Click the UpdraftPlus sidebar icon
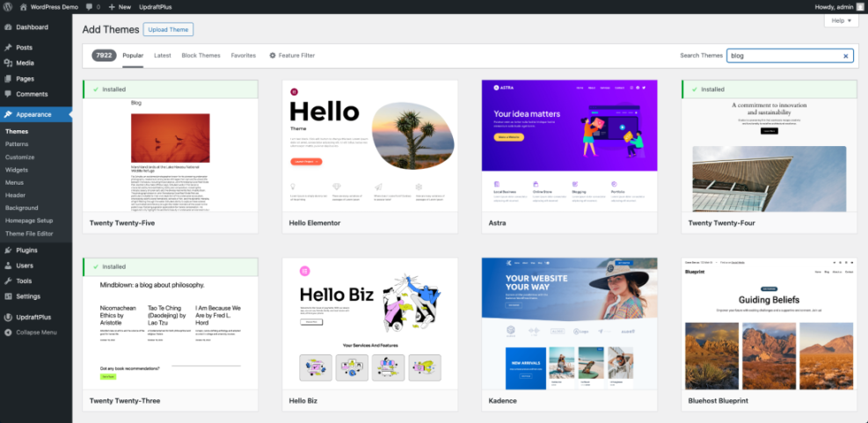 click(8, 317)
